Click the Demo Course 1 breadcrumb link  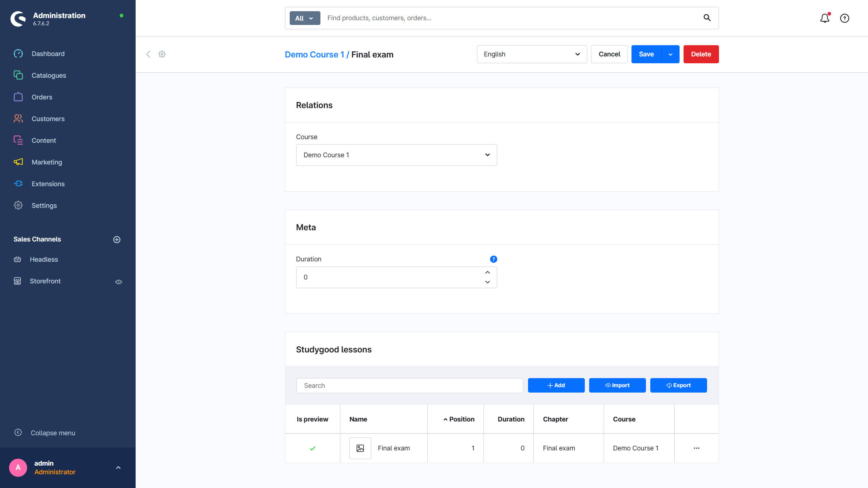point(314,55)
